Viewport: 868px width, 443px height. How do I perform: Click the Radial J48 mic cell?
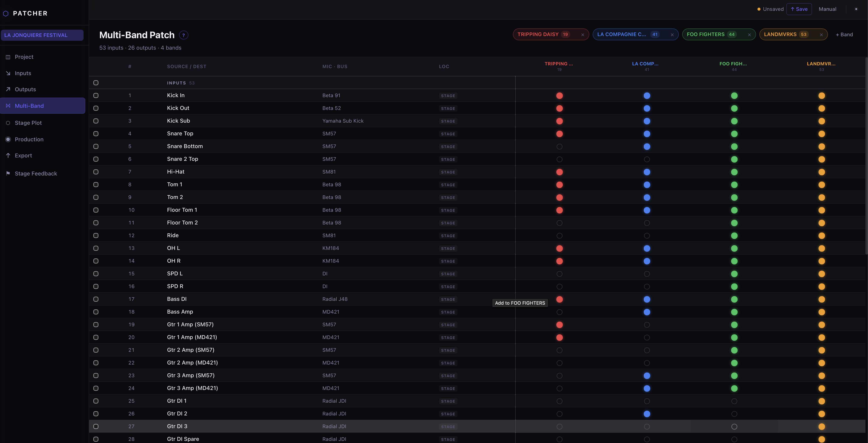[335, 299]
